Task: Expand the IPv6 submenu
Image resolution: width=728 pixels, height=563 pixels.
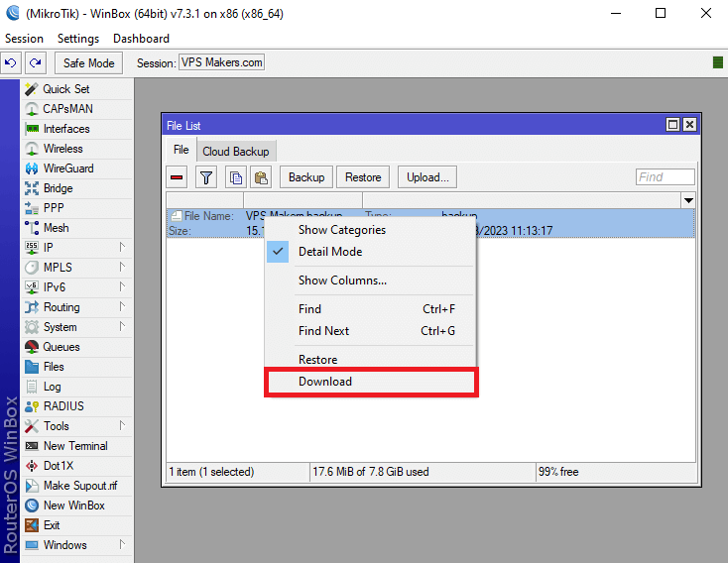Action: (122, 286)
